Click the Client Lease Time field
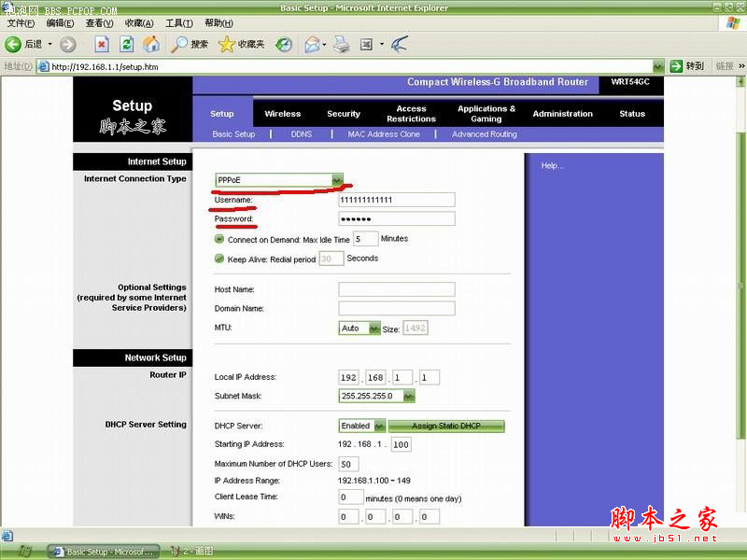Screen dimensions: 747x560 tap(351, 497)
